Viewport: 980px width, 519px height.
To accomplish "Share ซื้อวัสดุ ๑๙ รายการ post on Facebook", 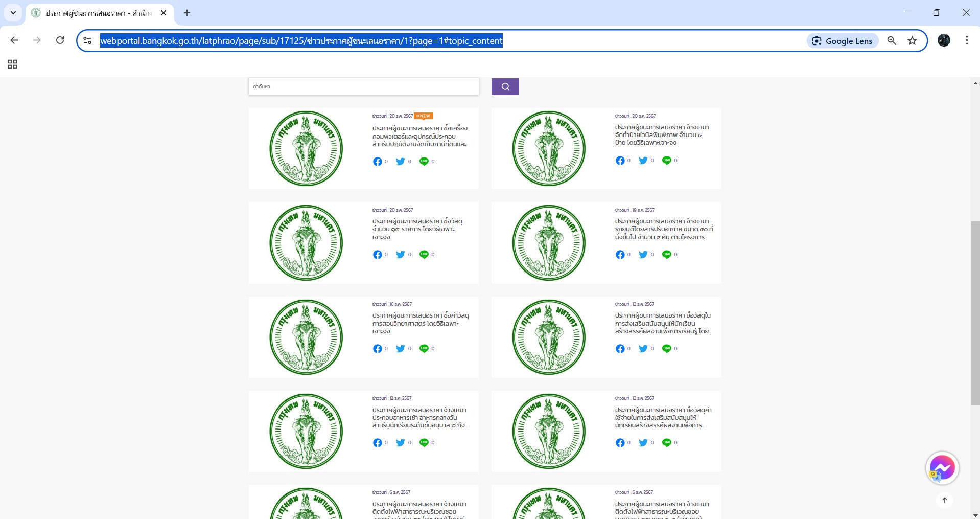I will 377,255.
